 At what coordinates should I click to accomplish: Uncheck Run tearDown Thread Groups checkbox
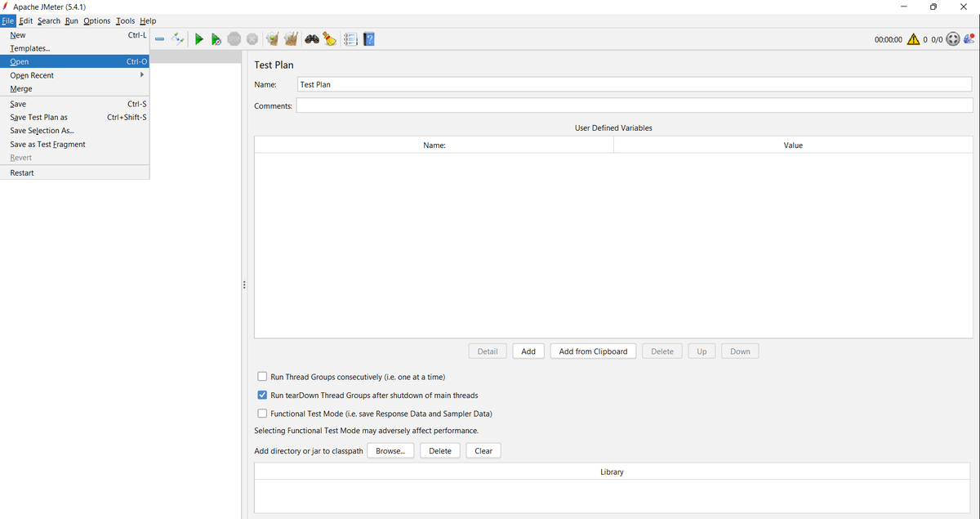point(262,395)
